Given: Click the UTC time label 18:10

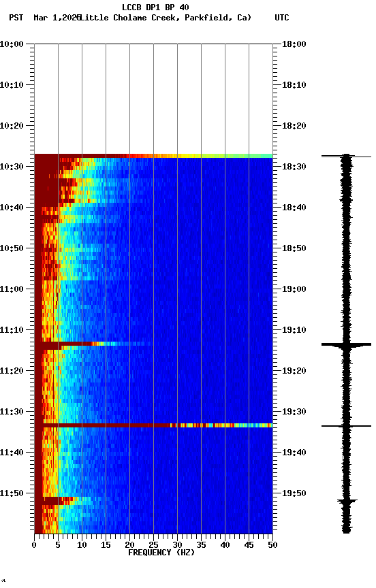Looking at the screenshot, I should pyautogui.click(x=294, y=85).
